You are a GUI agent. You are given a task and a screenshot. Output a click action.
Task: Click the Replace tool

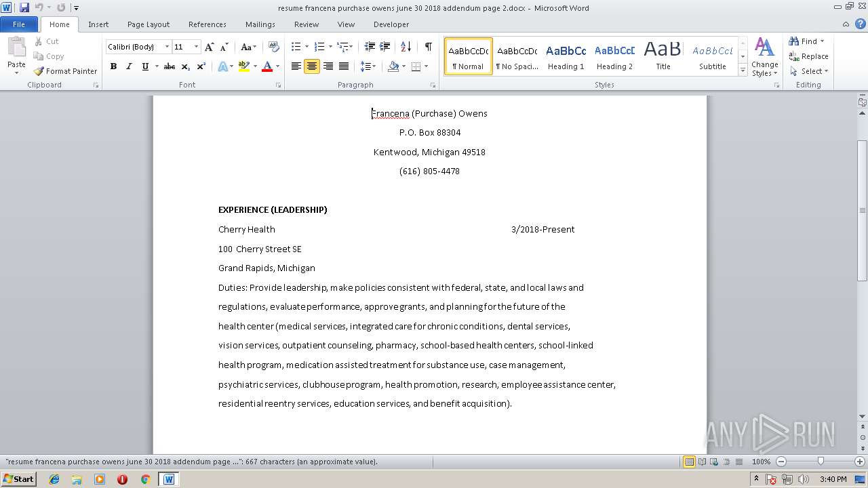[808, 56]
